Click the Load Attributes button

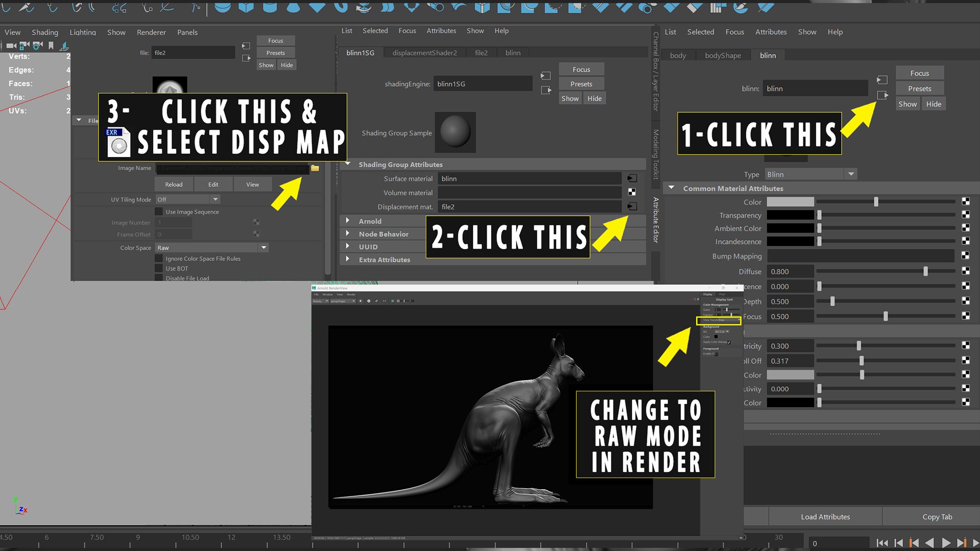pos(825,517)
